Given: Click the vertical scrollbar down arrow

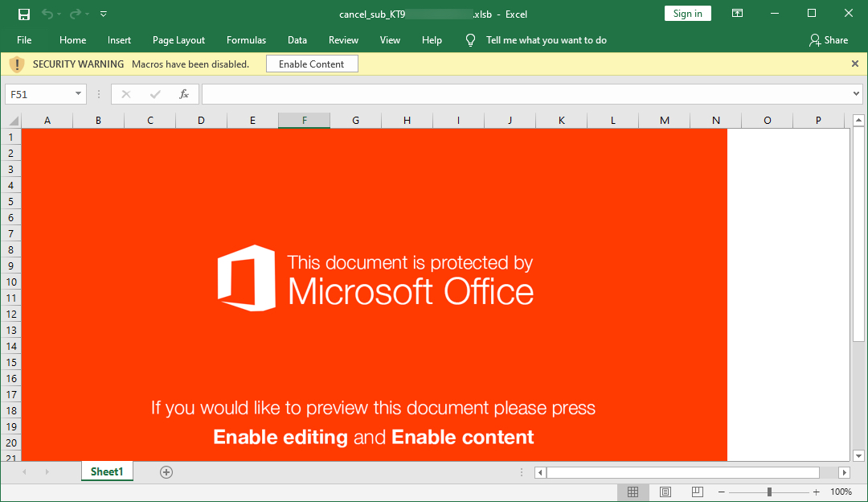Looking at the screenshot, I should coord(858,456).
